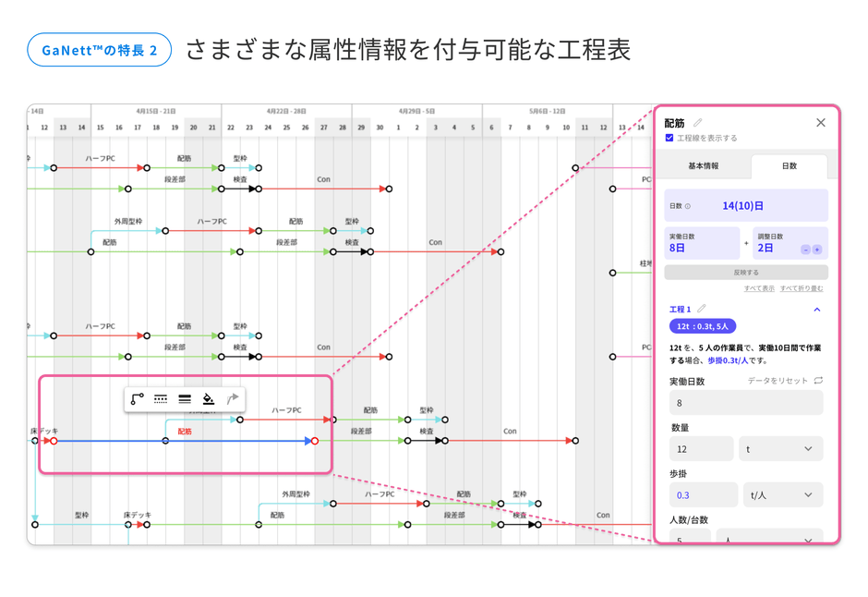Switch to the 日数 tab
868x597 pixels.
tap(788, 165)
